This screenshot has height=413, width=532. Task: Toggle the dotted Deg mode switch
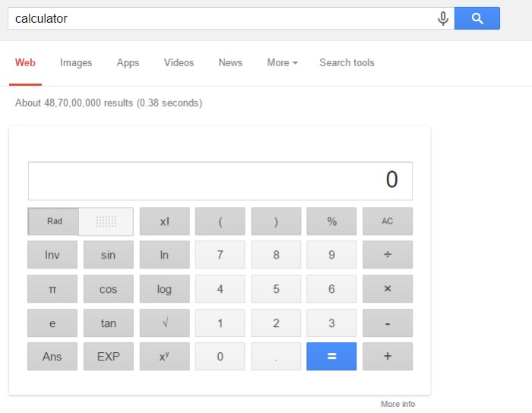(106, 221)
